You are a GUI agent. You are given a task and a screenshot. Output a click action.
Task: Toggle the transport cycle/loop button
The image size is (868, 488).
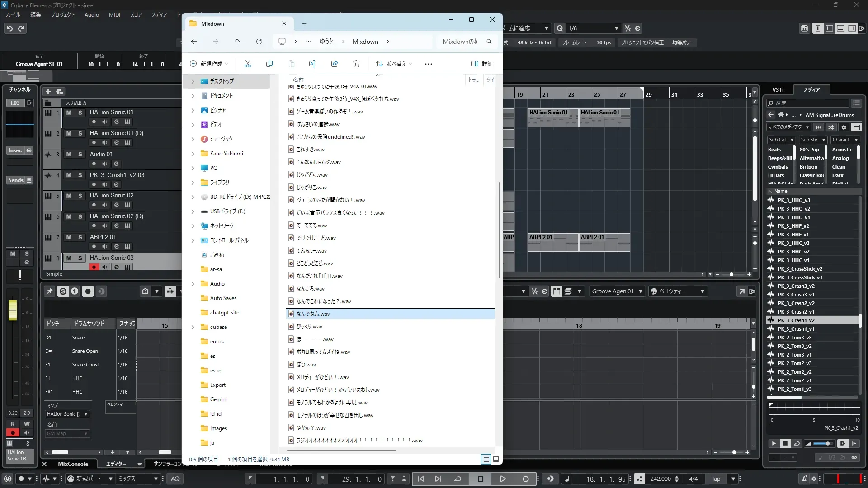click(458, 479)
